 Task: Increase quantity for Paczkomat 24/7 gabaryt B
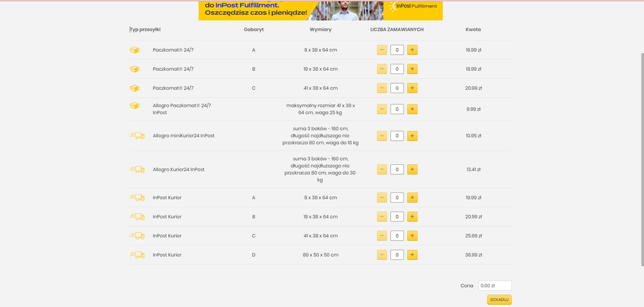click(x=413, y=69)
